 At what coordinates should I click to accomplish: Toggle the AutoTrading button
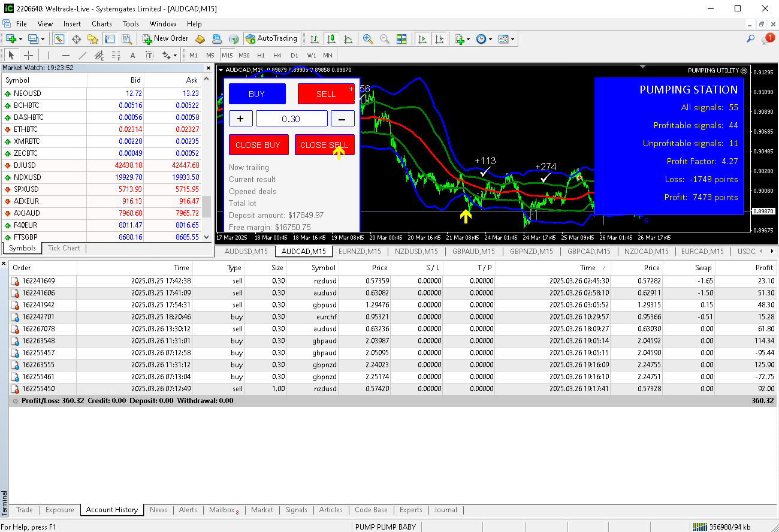(x=271, y=39)
